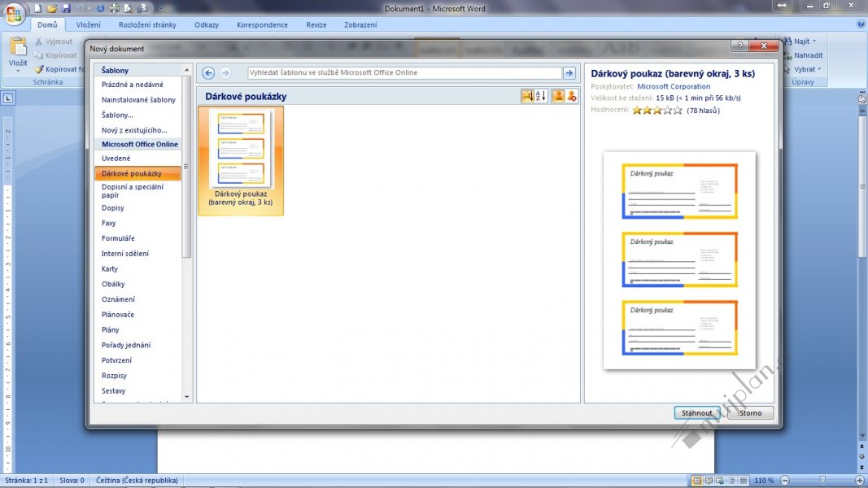
Task: Click template search input field
Action: pyautogui.click(x=404, y=72)
